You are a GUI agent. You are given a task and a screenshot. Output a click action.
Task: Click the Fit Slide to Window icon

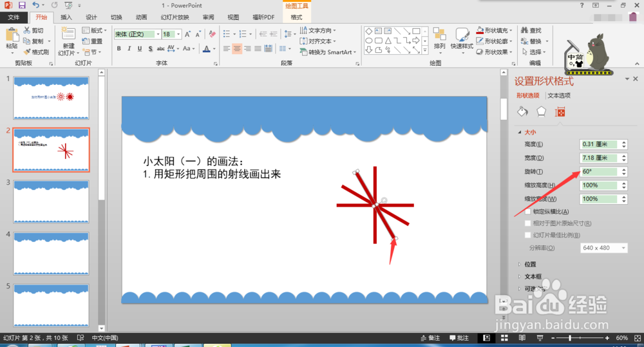[638, 338]
